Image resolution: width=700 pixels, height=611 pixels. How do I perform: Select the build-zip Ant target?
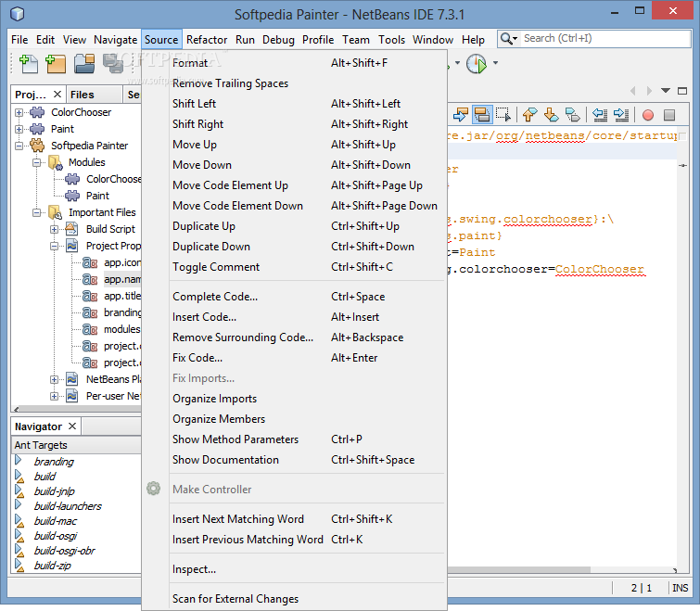coord(52,566)
